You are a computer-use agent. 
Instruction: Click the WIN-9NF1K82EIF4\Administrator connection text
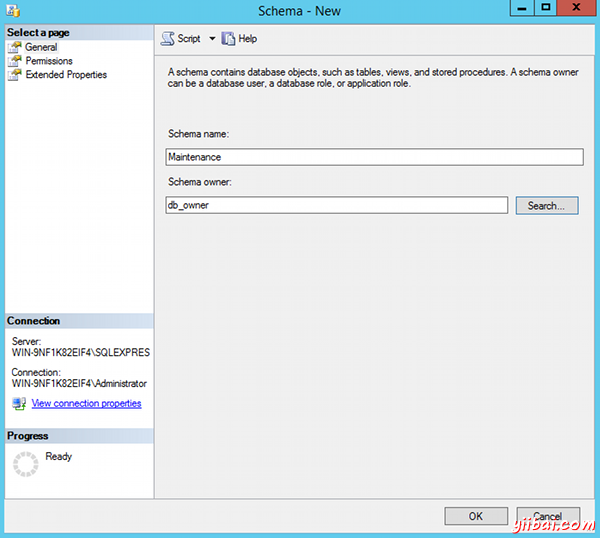[79, 383]
